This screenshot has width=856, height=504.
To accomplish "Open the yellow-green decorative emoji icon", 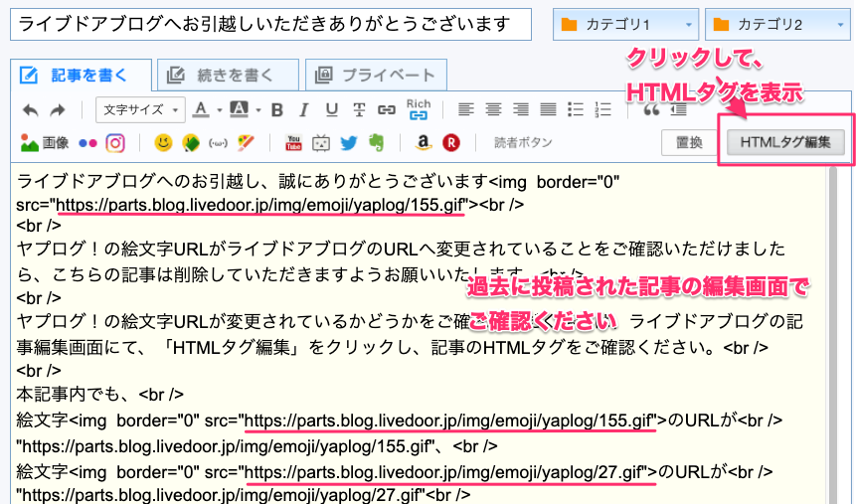I will pos(191,143).
